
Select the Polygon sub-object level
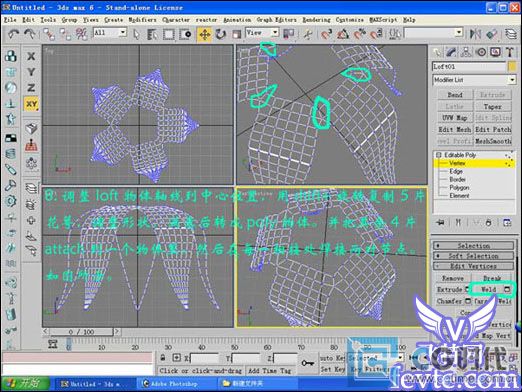point(459,188)
